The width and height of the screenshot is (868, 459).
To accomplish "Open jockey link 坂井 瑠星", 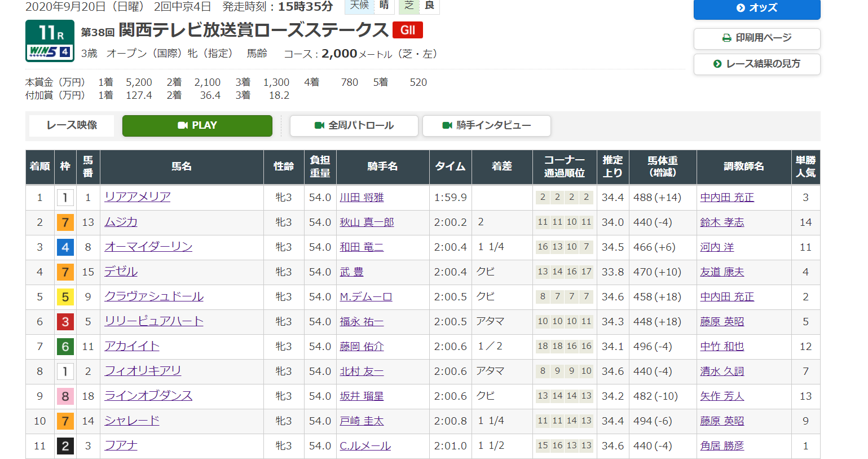I will 362,396.
